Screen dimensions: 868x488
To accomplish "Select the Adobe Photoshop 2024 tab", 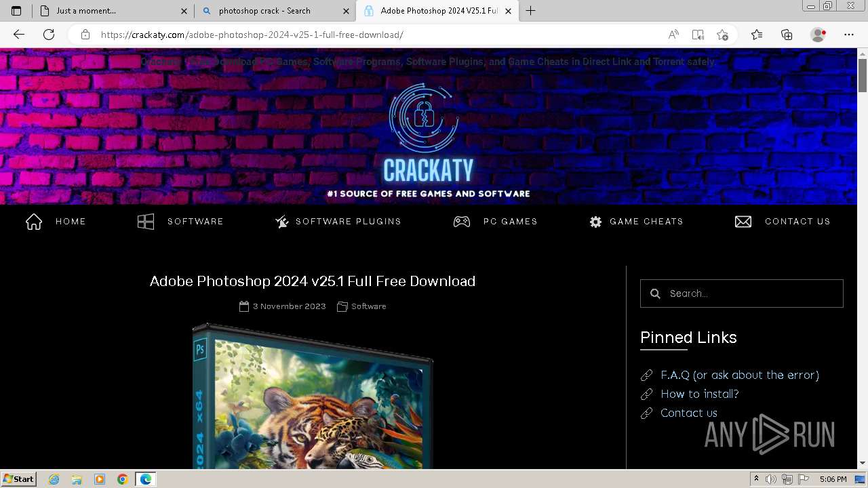I will [437, 11].
